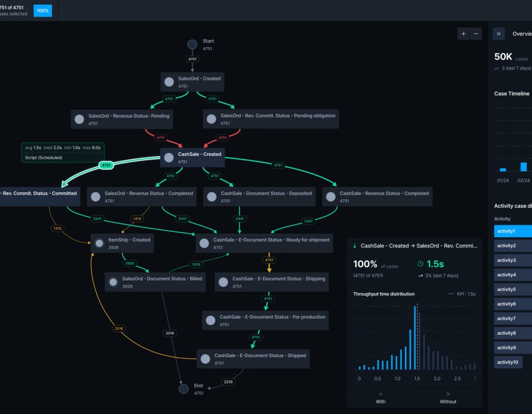Choose activity10 from the activity list
The image size is (532, 414).
508,362
